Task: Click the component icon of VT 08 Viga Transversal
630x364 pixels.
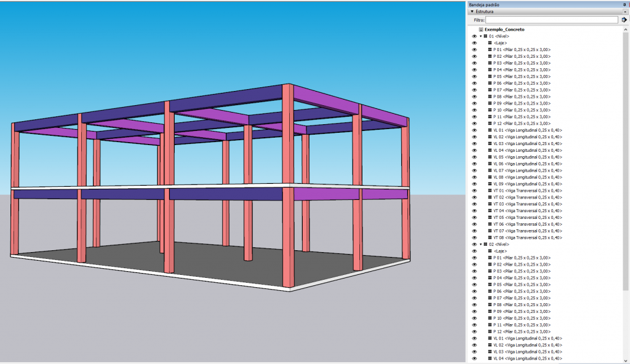Action: point(490,237)
